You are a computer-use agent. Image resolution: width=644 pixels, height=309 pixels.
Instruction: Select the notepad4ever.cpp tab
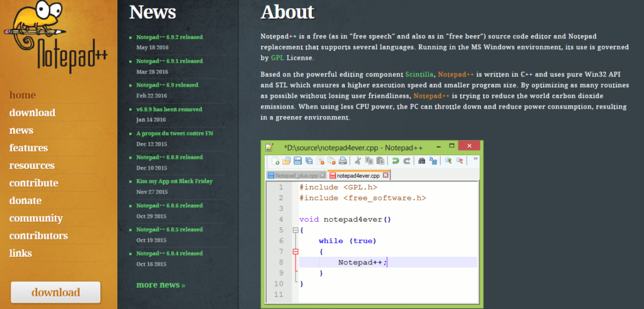358,175
